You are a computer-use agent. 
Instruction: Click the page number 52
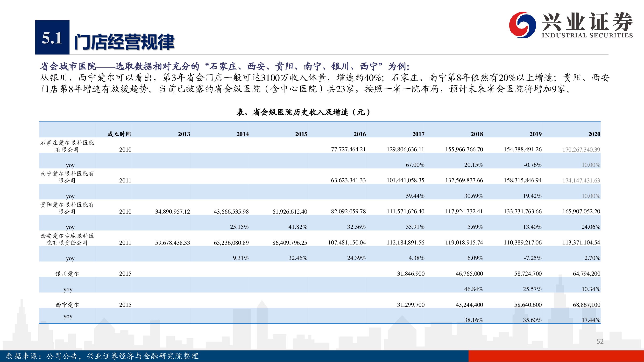600,341
